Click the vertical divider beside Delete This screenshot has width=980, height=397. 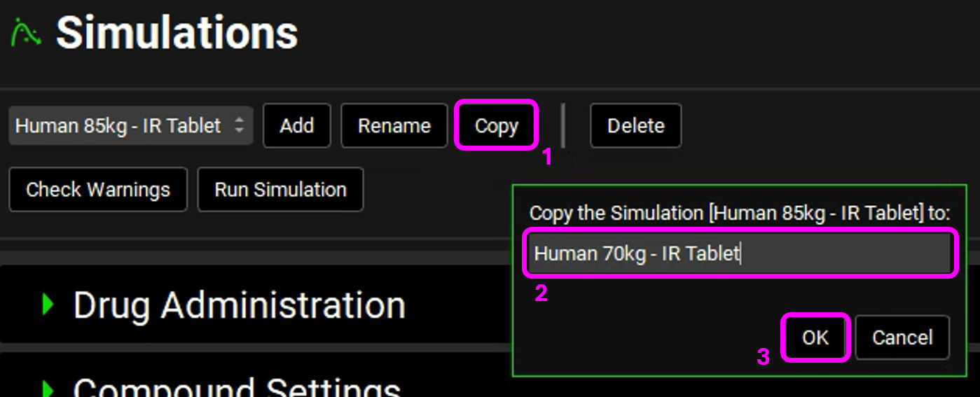click(x=563, y=126)
